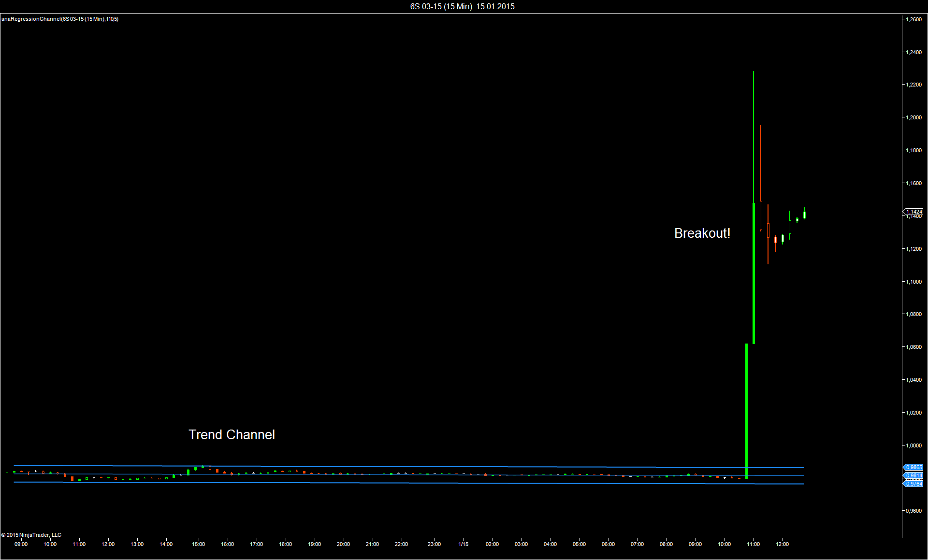Viewport: 928px width, 560px height.
Task: Click the 1,0400 price axis label
Action: (x=913, y=380)
